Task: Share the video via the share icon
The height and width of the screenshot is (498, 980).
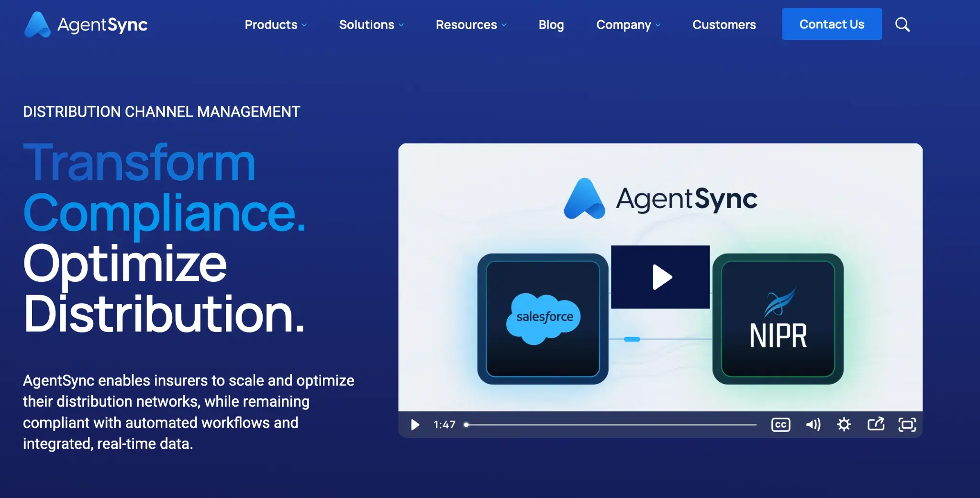Action: (876, 424)
